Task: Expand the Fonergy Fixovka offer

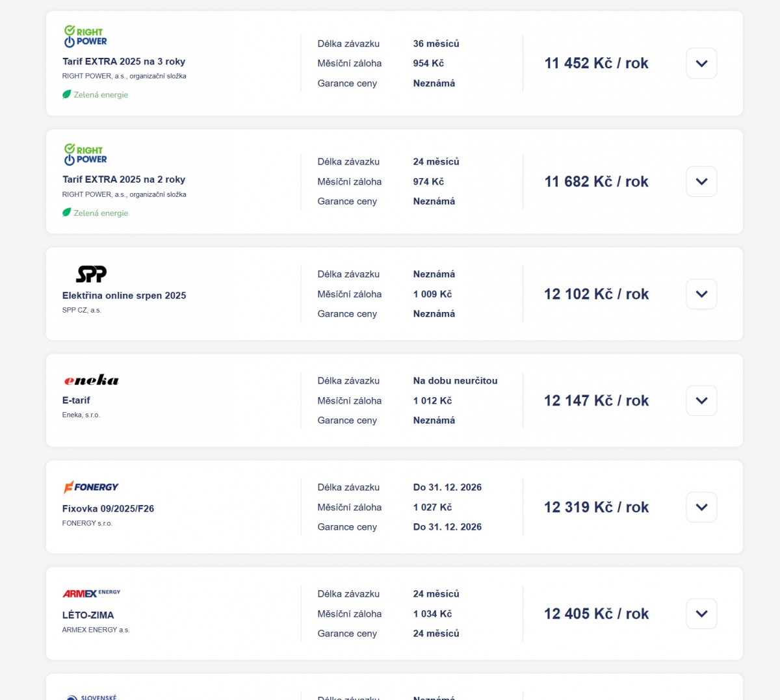Action: click(x=701, y=507)
